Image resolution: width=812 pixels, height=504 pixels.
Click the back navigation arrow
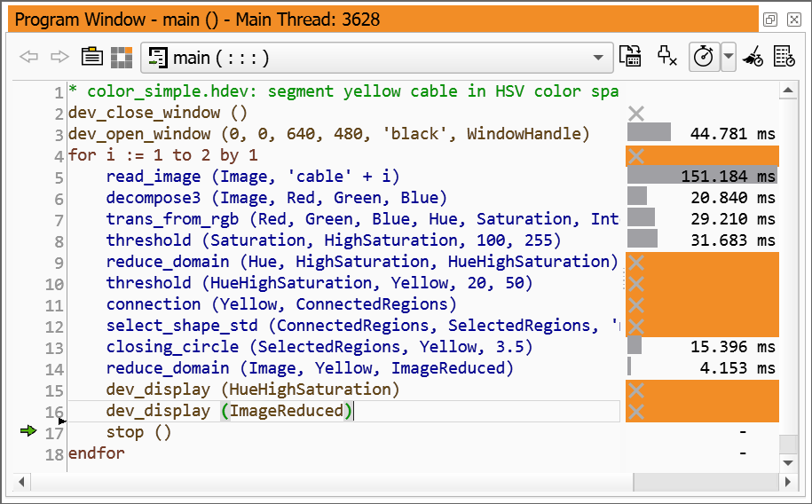coord(29,58)
